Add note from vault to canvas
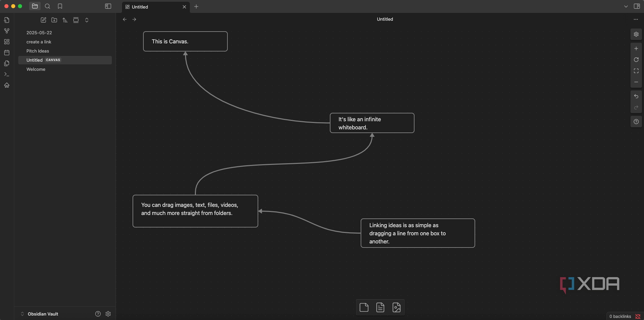The height and width of the screenshot is (320, 644). coord(380,308)
